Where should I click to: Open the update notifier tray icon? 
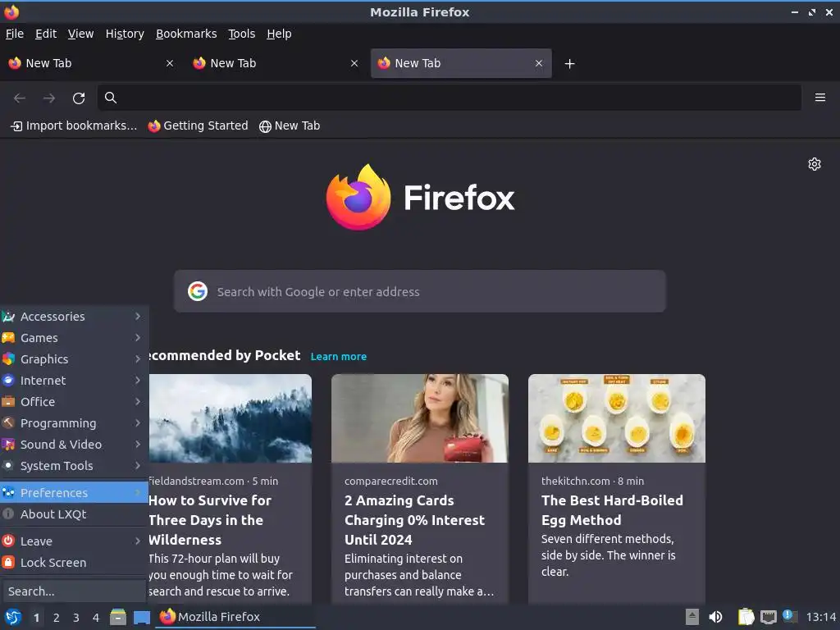pos(789,616)
